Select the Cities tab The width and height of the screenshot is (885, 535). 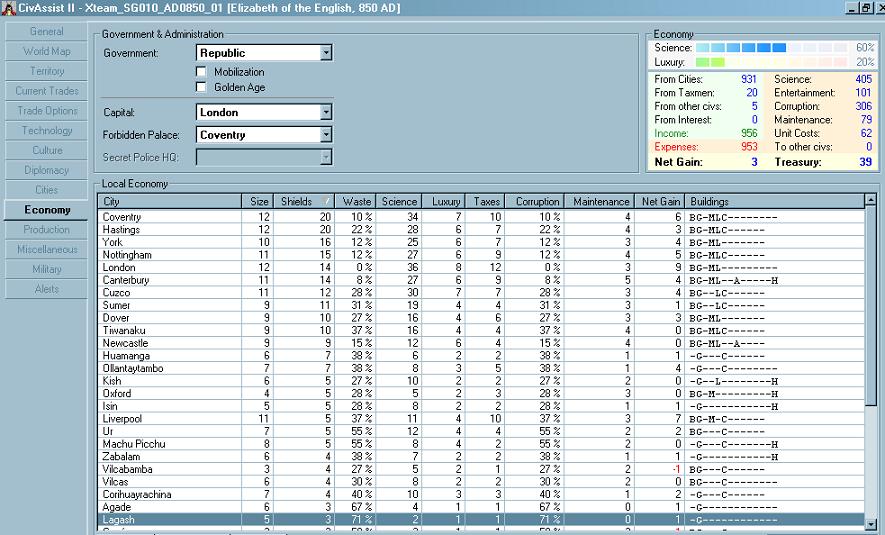point(46,190)
